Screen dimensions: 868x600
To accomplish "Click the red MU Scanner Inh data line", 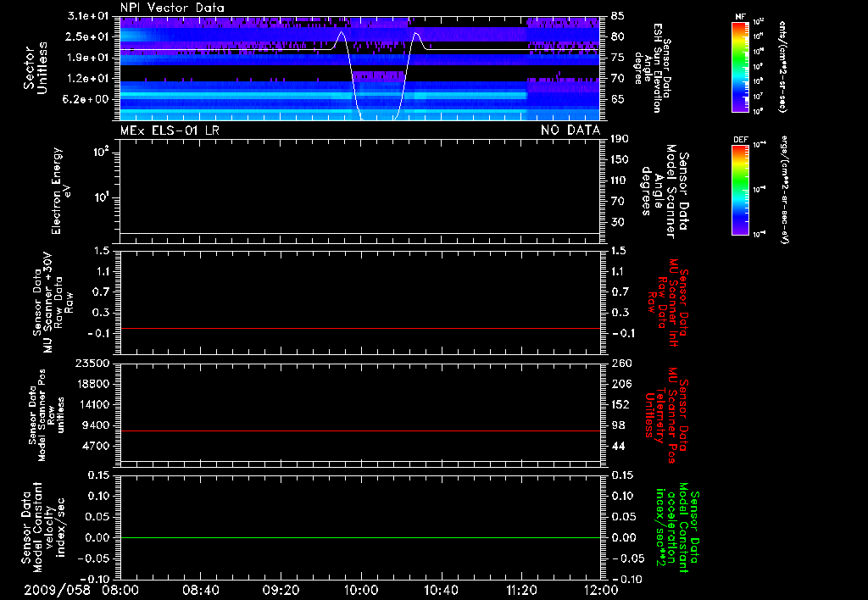I will click(x=359, y=329).
